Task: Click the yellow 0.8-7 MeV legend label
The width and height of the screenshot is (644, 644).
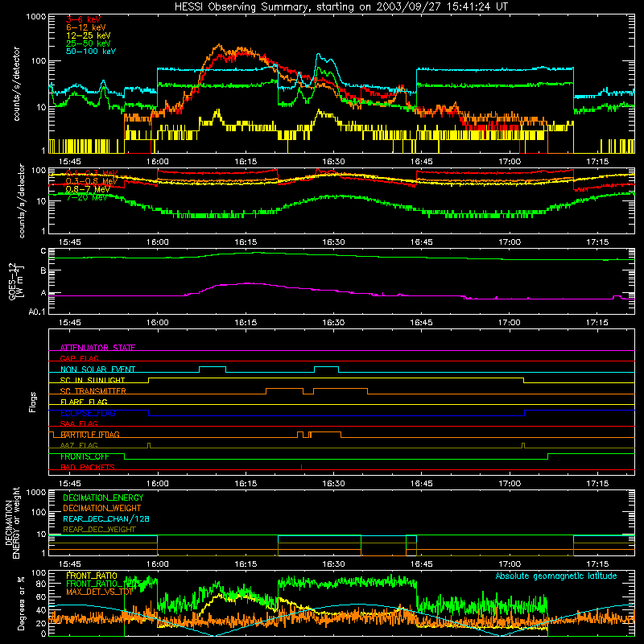Action: 88,189
